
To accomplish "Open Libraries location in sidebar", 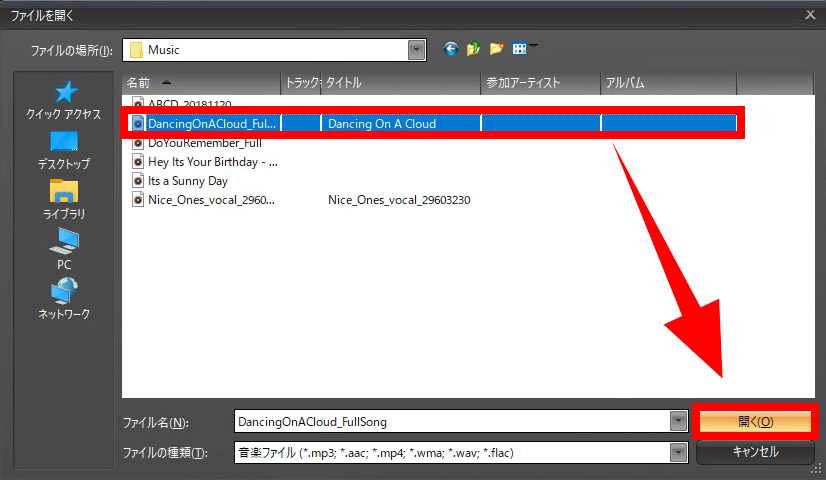I will point(64,199).
